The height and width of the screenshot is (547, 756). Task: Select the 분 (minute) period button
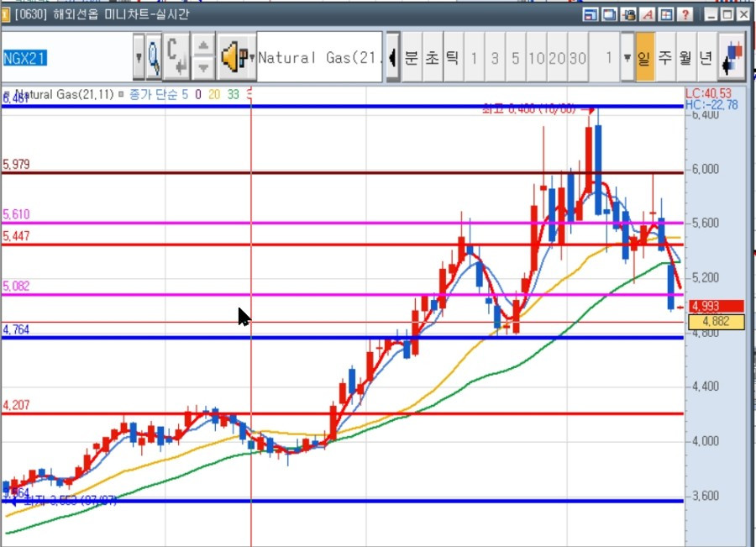coord(412,57)
